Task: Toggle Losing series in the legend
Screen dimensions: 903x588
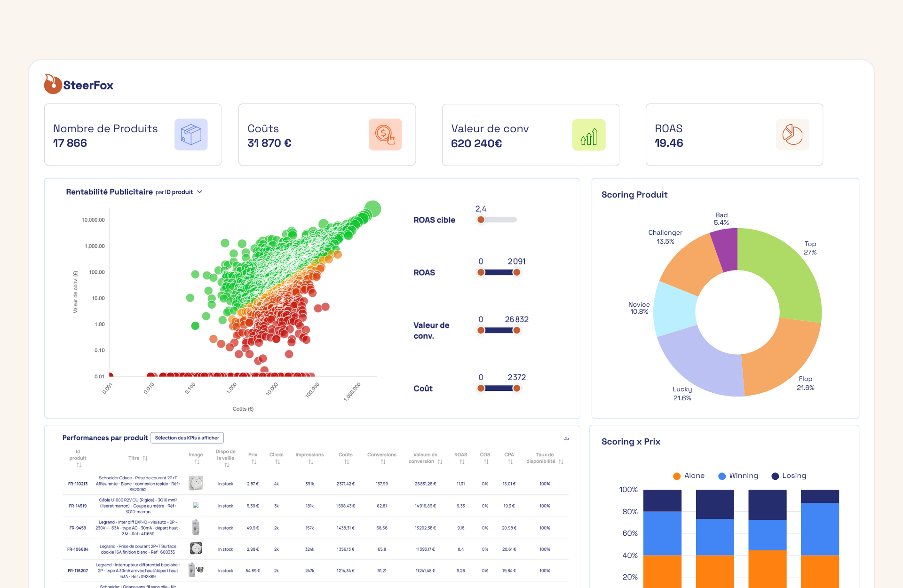Action: (x=789, y=476)
